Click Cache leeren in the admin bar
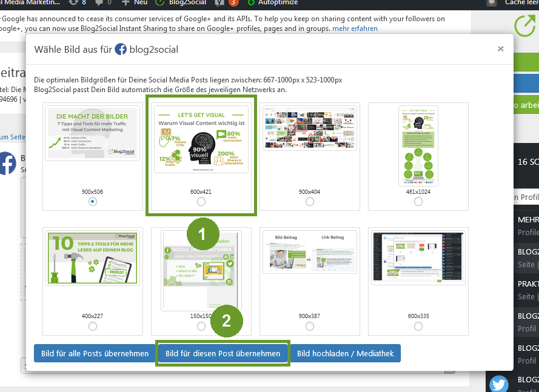539x392 pixels. (521, 2)
